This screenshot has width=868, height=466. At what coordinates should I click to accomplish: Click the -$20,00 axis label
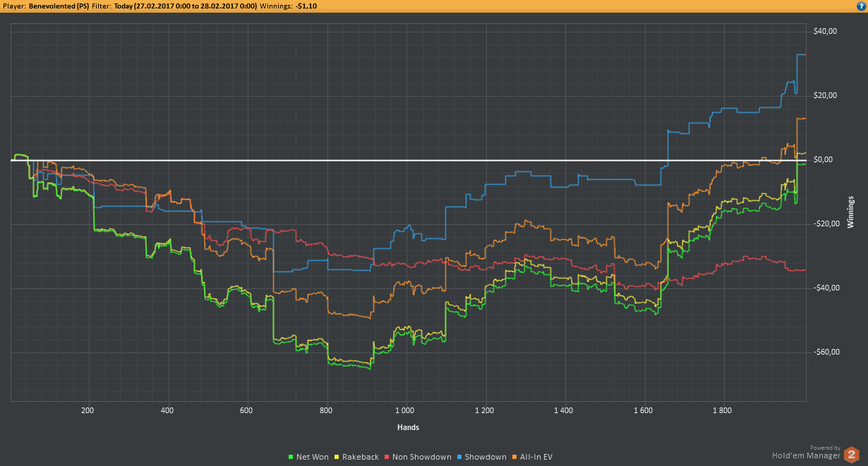tap(825, 224)
